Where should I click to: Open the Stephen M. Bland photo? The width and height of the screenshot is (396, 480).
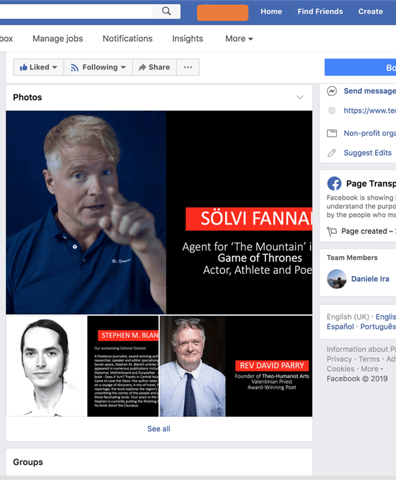click(123, 366)
